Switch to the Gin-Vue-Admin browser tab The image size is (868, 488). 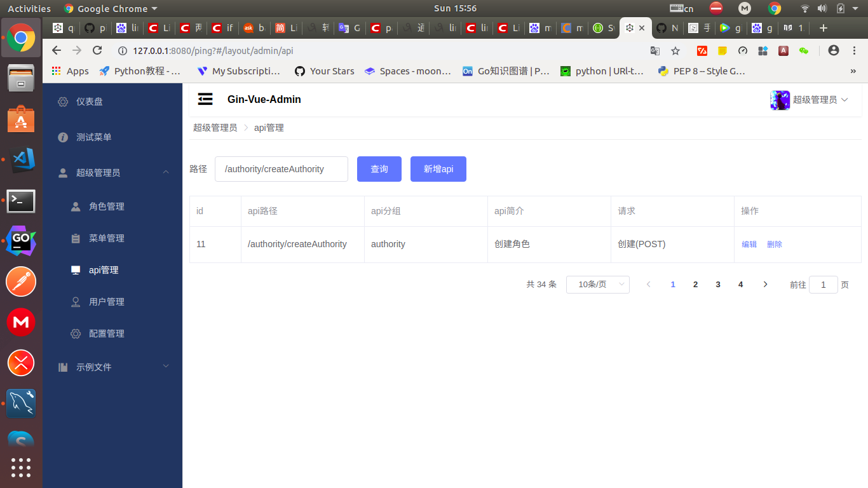coord(632,28)
